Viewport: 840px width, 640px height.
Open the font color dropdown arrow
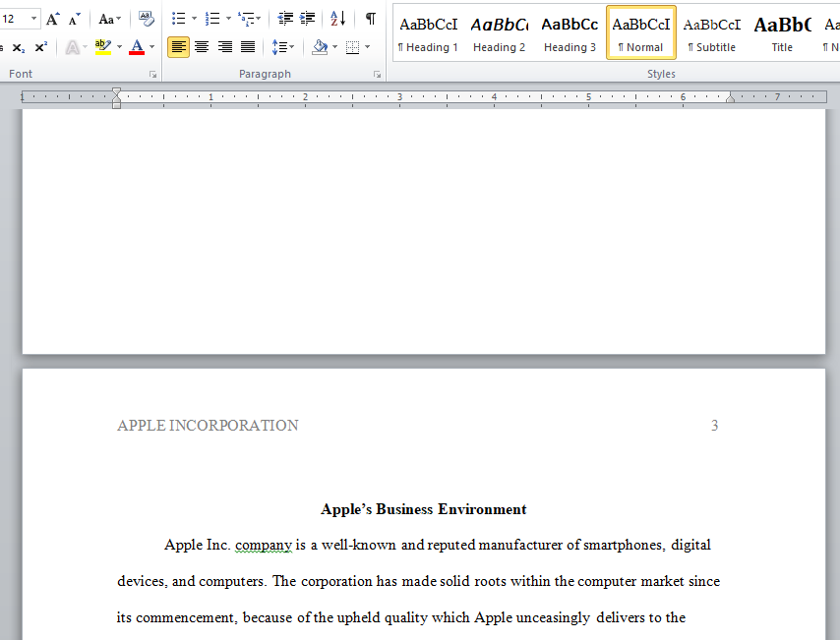152,47
